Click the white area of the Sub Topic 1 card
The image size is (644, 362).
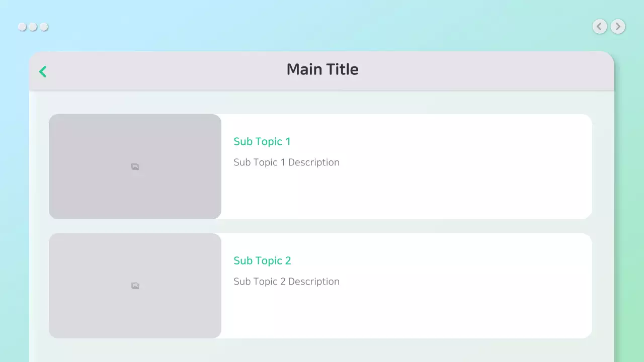click(x=453, y=186)
